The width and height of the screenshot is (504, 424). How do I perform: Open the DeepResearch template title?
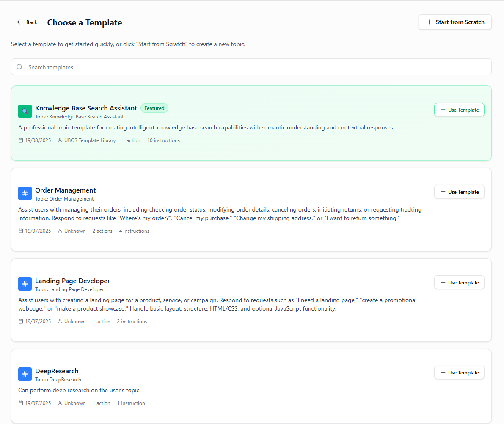coord(57,371)
